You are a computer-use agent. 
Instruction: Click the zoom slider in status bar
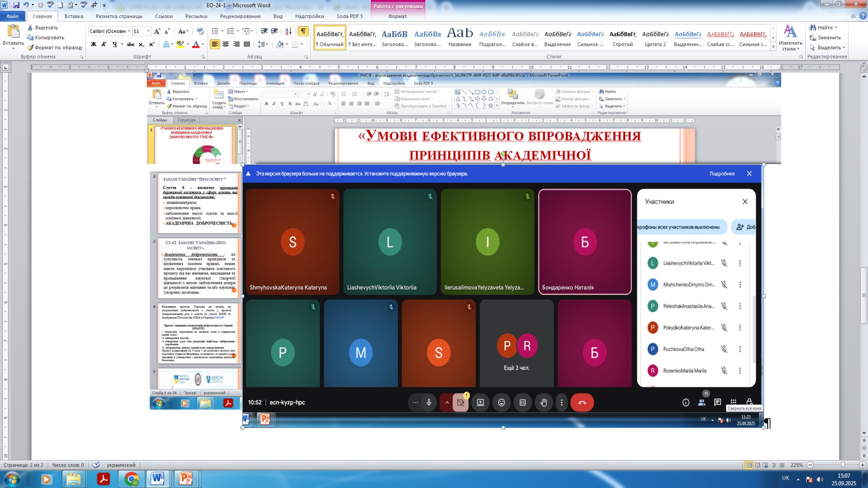842,465
